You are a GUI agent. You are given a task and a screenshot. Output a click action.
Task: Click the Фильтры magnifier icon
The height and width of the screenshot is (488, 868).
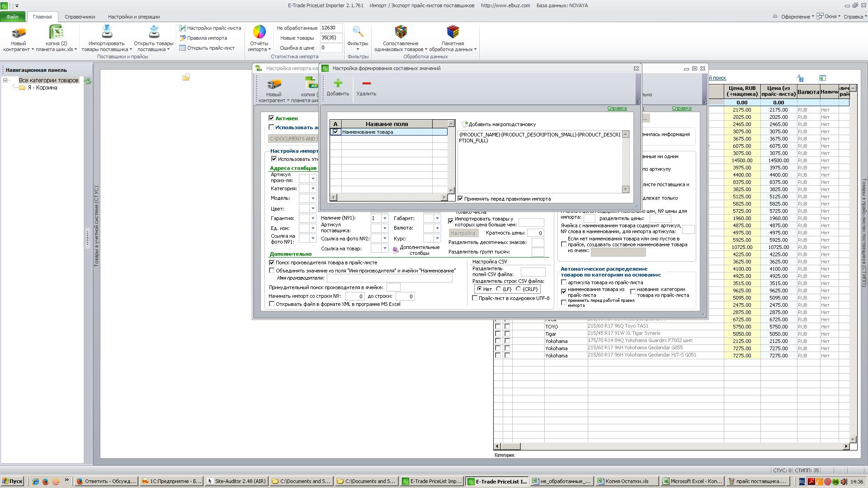pyautogui.click(x=358, y=32)
